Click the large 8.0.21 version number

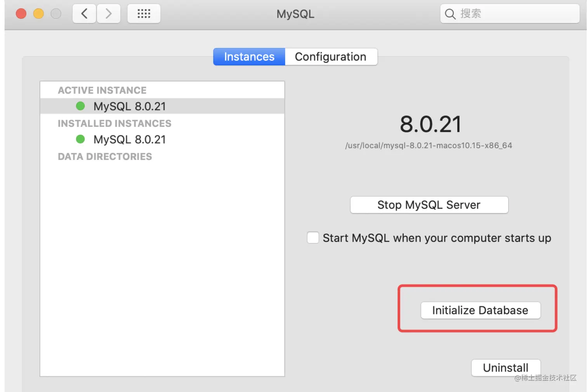pos(431,124)
